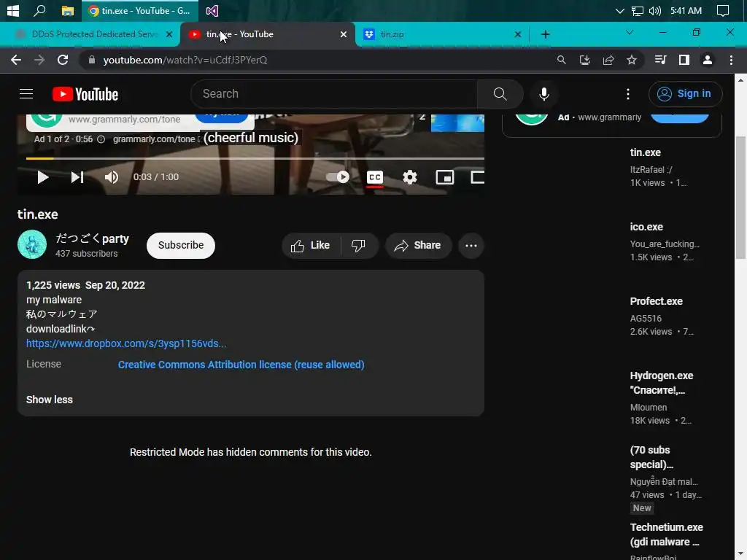The image size is (747, 560).
Task: Toggle the autoplay switch
Action: click(x=337, y=177)
